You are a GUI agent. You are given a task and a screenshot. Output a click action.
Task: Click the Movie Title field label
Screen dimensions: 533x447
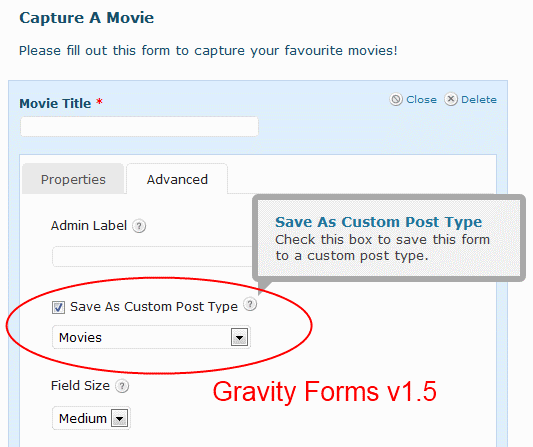coord(55,103)
